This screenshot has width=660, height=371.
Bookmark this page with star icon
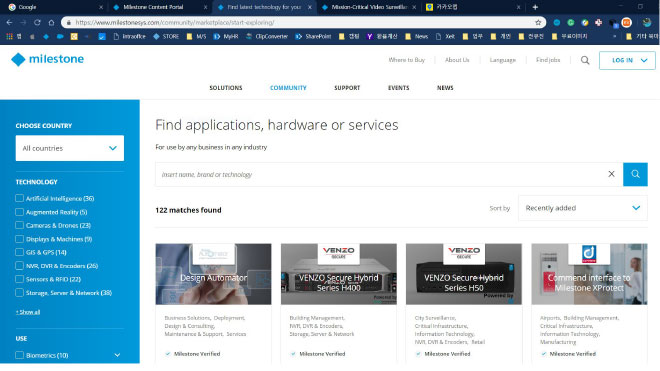[x=538, y=22]
